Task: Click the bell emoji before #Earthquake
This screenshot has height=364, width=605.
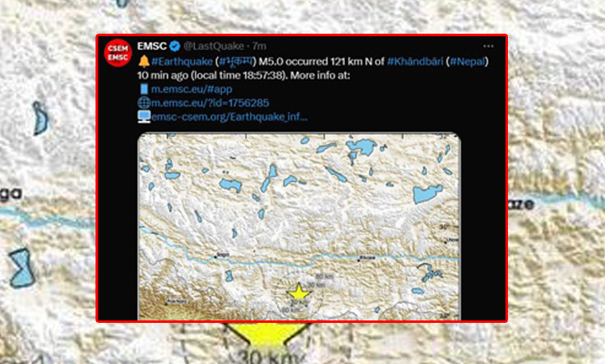Action: [x=144, y=61]
